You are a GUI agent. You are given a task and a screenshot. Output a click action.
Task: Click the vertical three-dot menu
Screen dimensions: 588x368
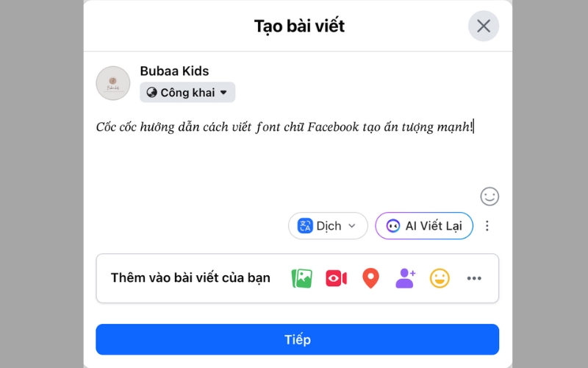(487, 226)
